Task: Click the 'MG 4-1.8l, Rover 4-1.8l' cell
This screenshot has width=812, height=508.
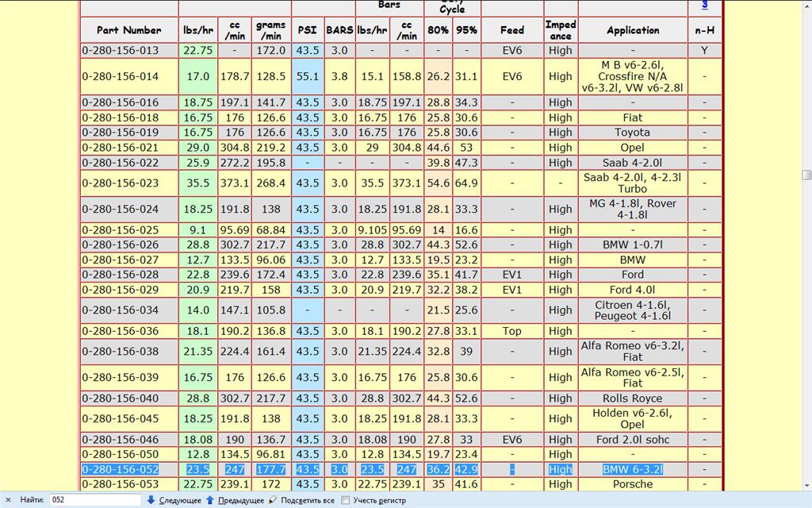Action: pyautogui.click(x=633, y=210)
